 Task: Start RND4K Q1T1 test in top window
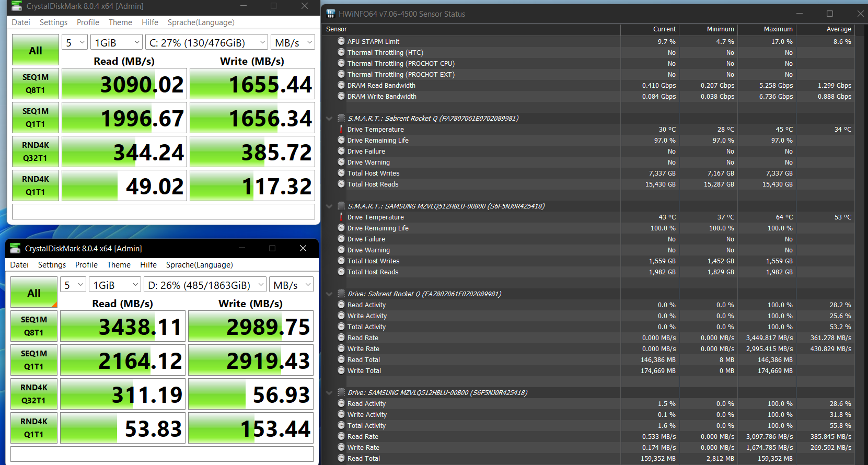(x=36, y=185)
